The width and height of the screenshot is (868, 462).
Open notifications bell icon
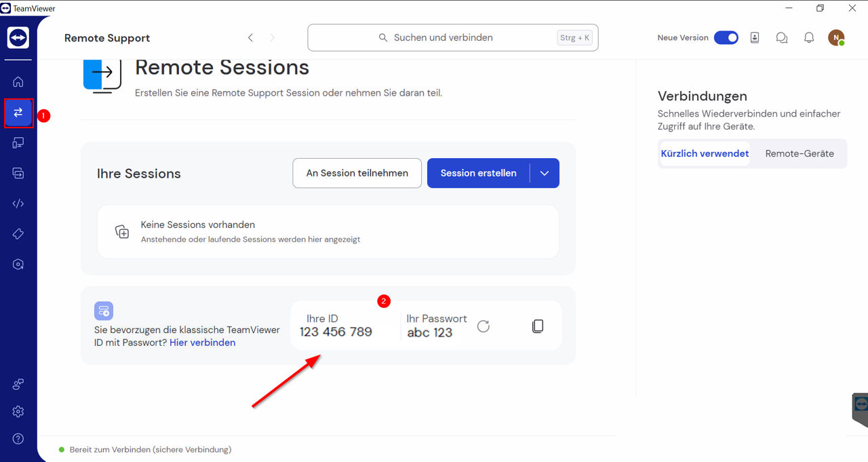(x=809, y=38)
